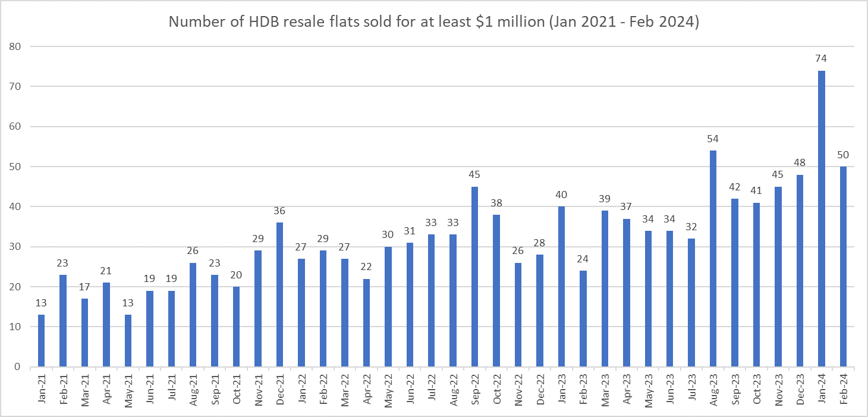Image resolution: width=868 pixels, height=417 pixels.
Task: Click the data label 24
Action: tap(583, 259)
